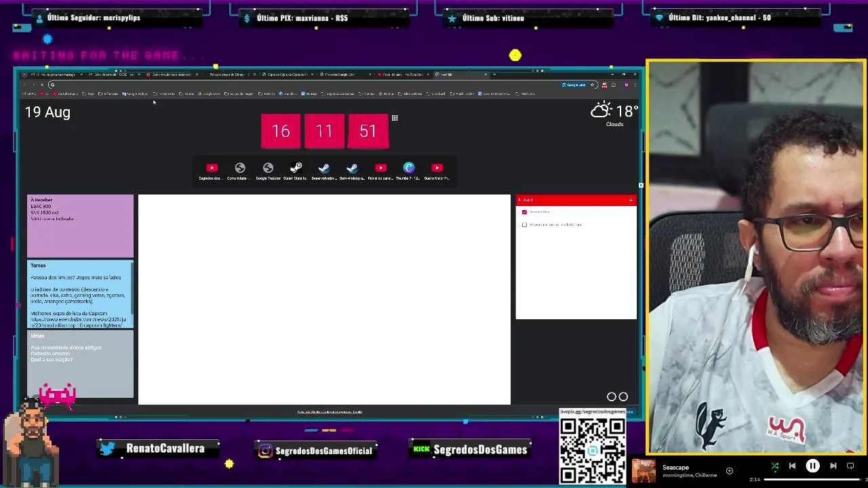The image size is (868, 488).
Task: Click the minutes tile showing 11
Action: point(324,131)
